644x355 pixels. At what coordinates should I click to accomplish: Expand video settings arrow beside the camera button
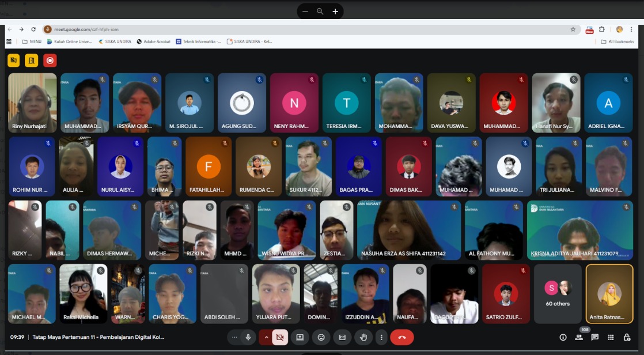(x=266, y=337)
